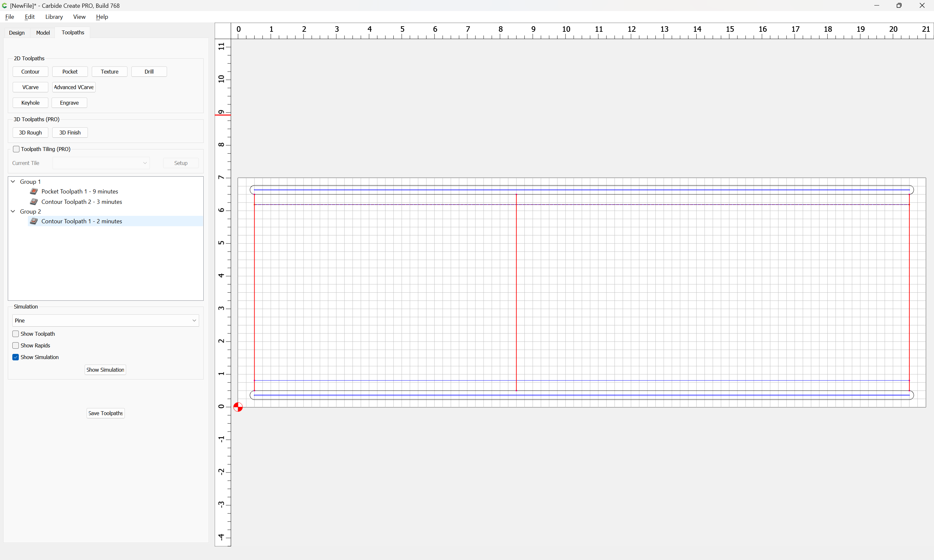Click the Contour Toolpath 2 icon
Image resolution: width=934 pixels, height=560 pixels.
point(34,202)
